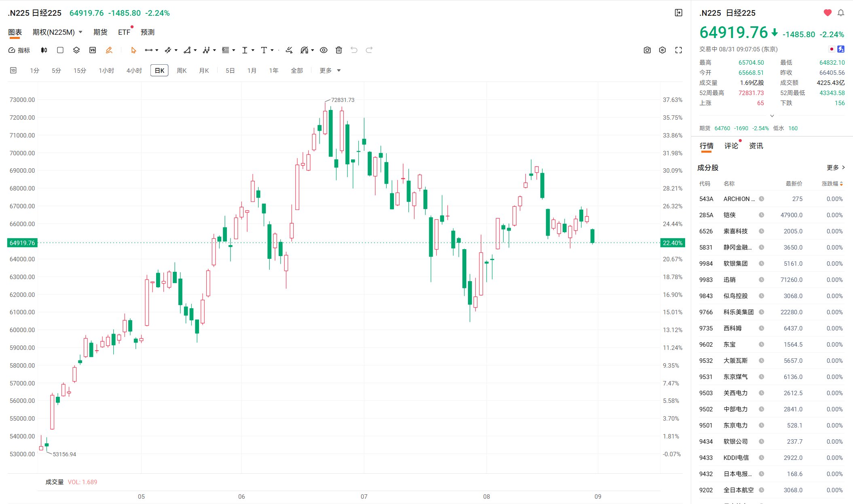Open chart settings gear icon
The height and width of the screenshot is (504, 853).
(x=663, y=50)
